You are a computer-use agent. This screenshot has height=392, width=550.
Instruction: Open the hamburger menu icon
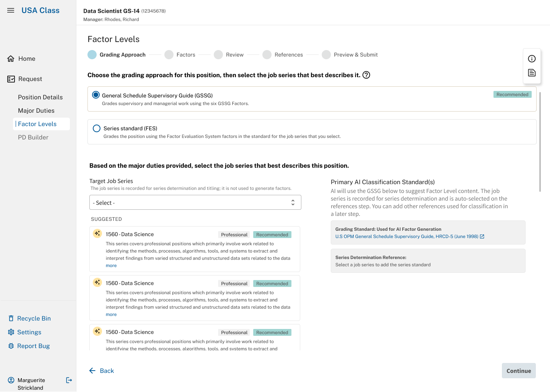click(11, 10)
